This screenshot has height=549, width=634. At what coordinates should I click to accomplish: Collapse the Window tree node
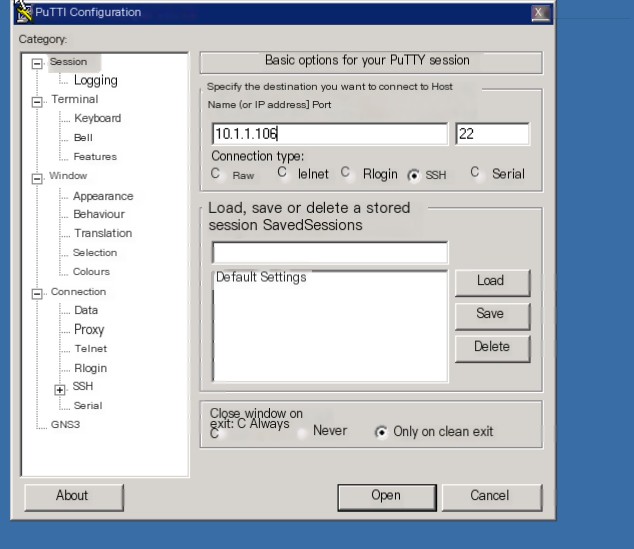coord(37,178)
